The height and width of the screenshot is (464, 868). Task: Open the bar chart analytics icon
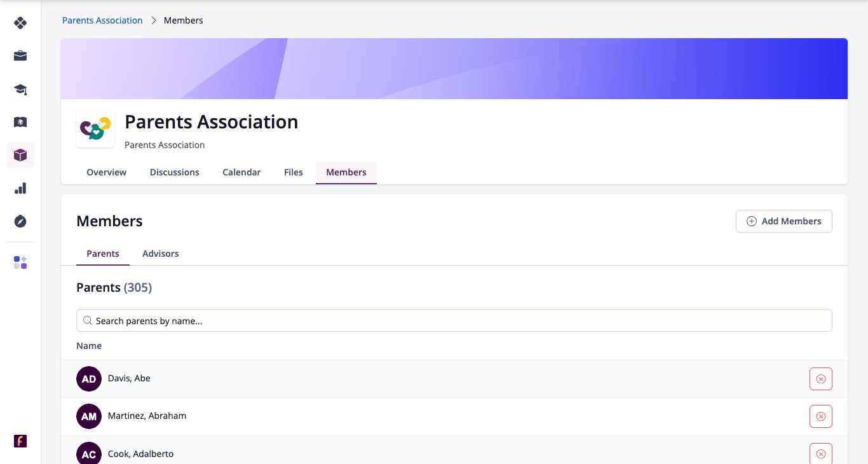(x=20, y=188)
